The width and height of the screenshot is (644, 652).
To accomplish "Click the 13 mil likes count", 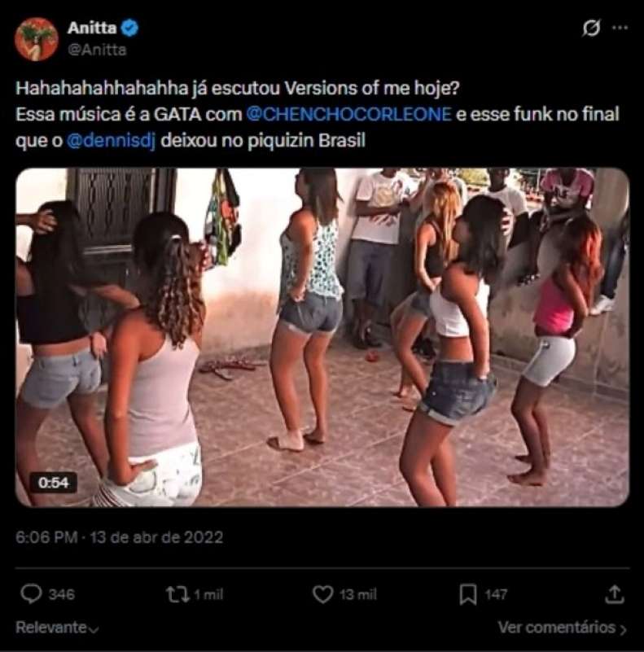I will [357, 595].
